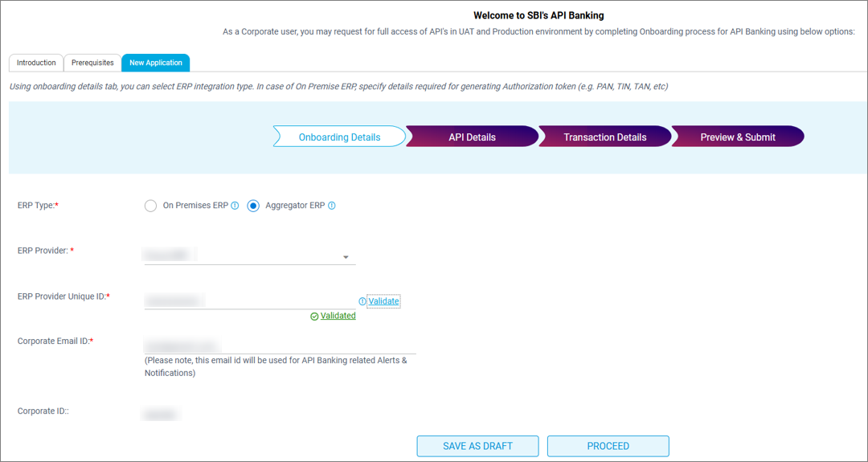Open the Prerequisites tab
Screen dimensions: 868x462
point(92,63)
